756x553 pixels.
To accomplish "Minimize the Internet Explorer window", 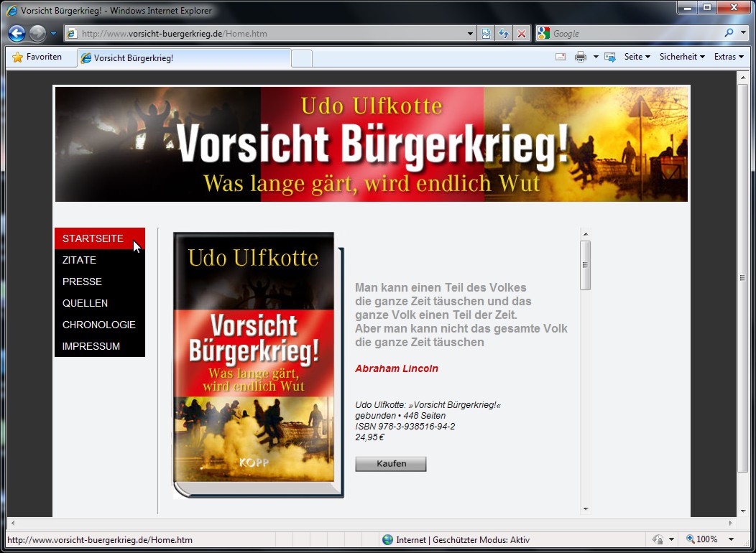I will 688,7.
